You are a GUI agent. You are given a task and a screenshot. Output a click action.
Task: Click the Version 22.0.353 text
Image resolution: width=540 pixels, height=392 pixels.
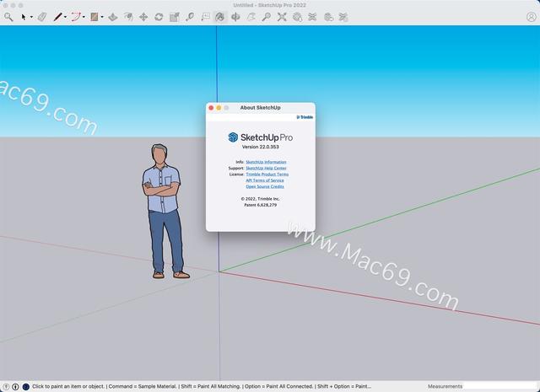tap(261, 147)
